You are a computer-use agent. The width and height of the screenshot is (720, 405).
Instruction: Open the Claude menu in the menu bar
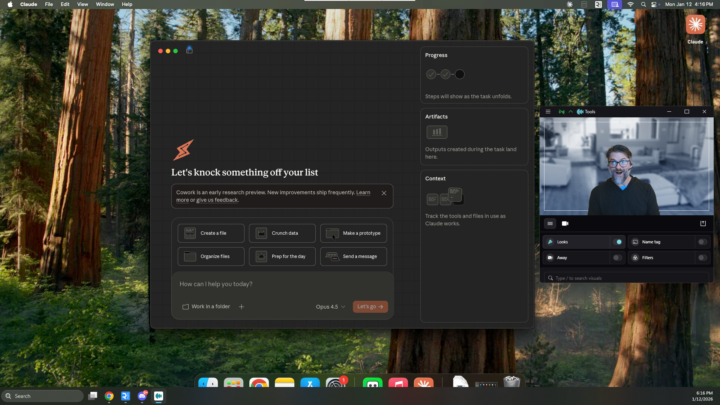coord(28,4)
